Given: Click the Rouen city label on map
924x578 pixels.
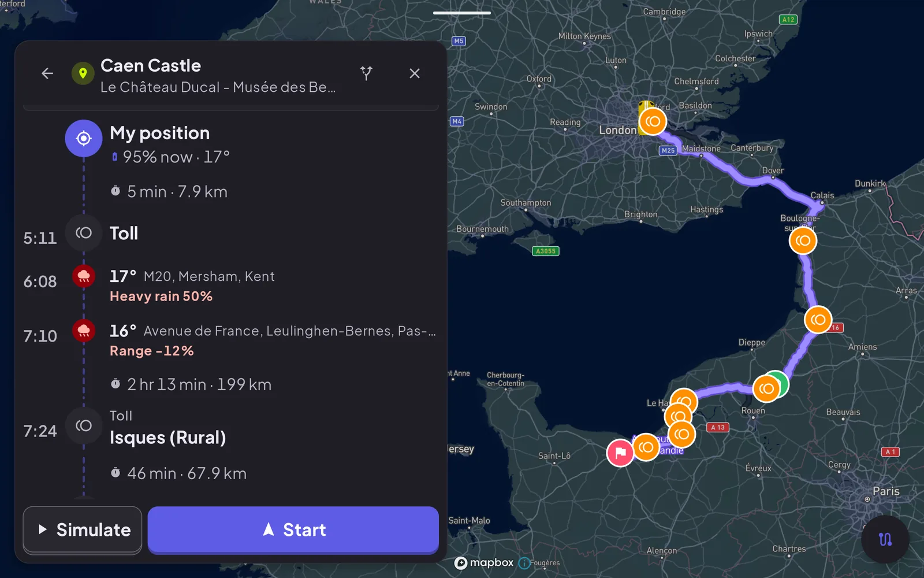Looking at the screenshot, I should click(753, 410).
